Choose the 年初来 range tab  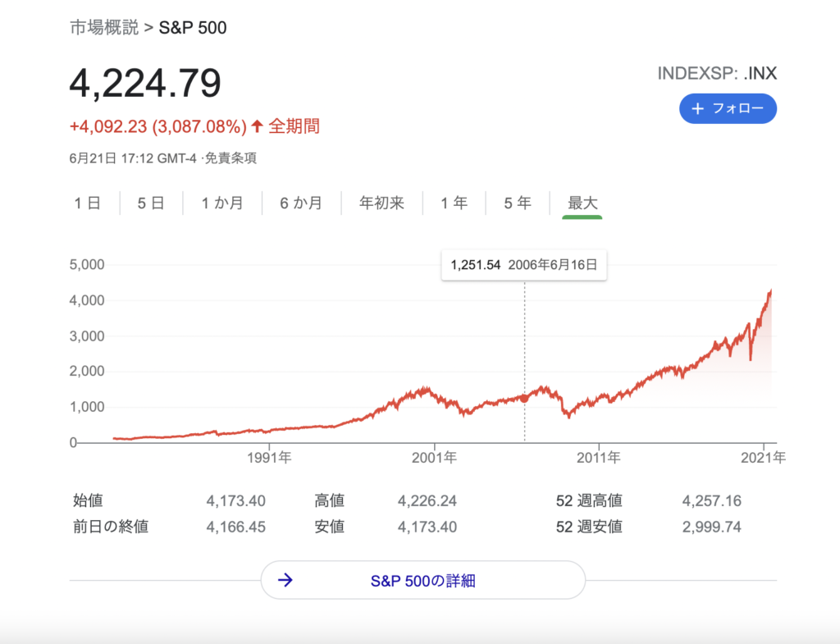point(381,203)
